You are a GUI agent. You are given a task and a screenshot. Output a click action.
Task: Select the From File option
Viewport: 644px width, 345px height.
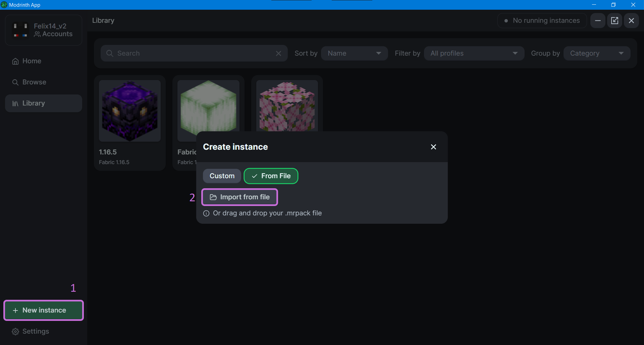tap(271, 176)
